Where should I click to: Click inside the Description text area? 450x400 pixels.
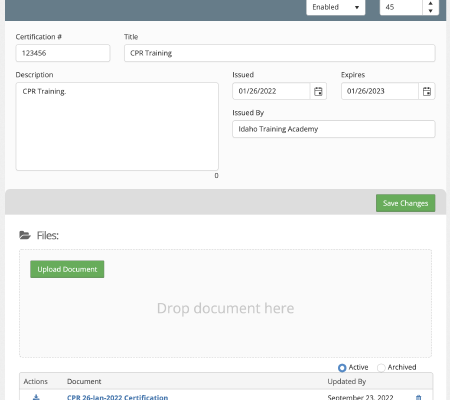[117, 127]
